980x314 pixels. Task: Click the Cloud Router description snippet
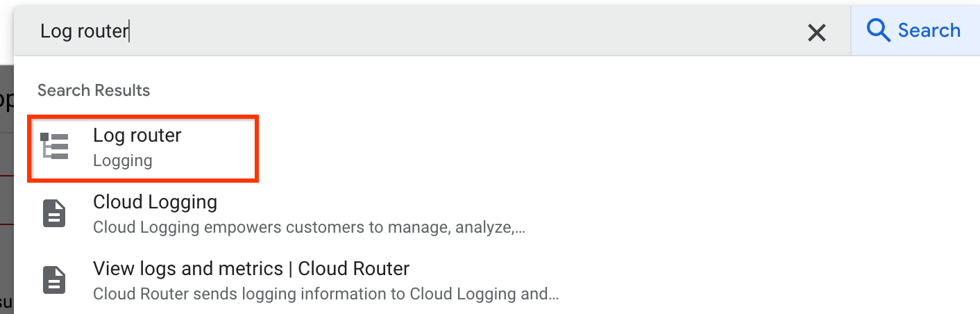(x=326, y=294)
